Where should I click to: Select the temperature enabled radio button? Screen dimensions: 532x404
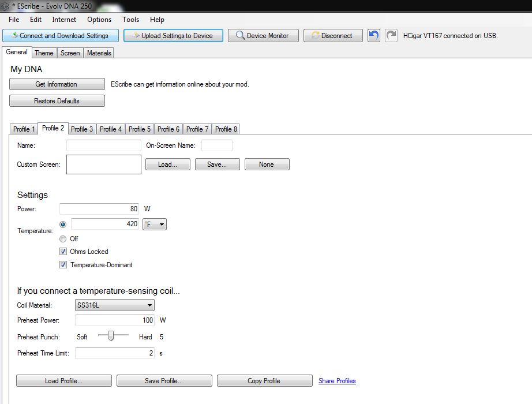(x=63, y=224)
